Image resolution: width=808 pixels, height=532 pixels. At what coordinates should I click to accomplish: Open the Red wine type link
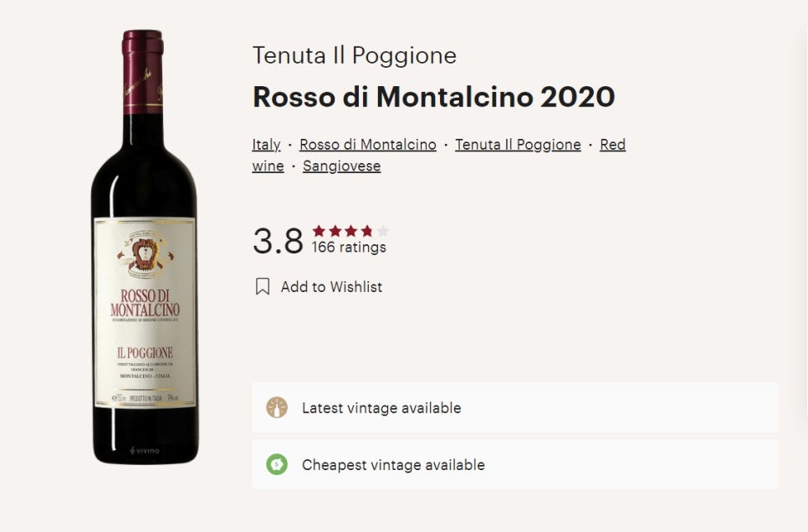click(613, 145)
